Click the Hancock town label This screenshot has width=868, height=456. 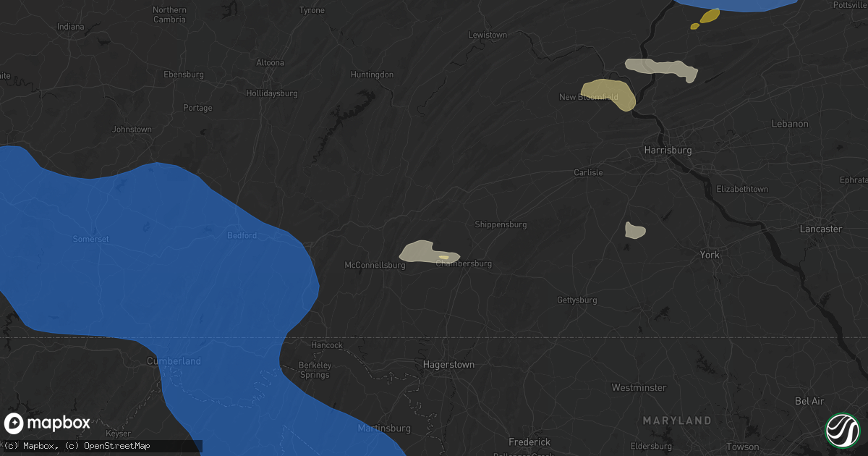click(327, 345)
